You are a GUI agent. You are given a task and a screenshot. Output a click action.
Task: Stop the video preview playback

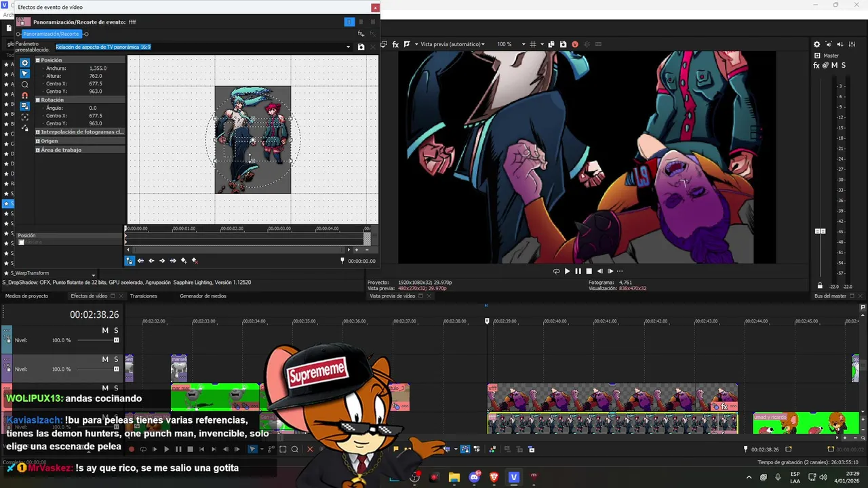[589, 271]
